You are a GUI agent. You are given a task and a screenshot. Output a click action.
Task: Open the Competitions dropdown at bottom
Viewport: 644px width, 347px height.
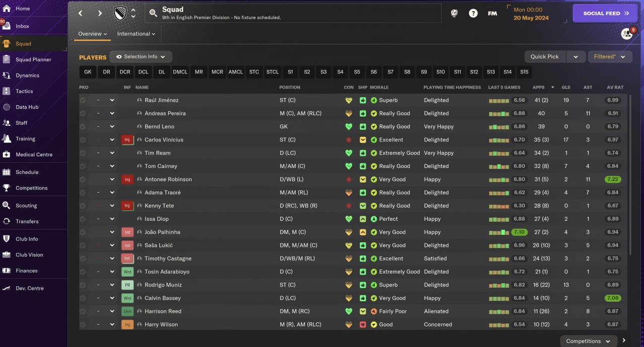pos(588,341)
